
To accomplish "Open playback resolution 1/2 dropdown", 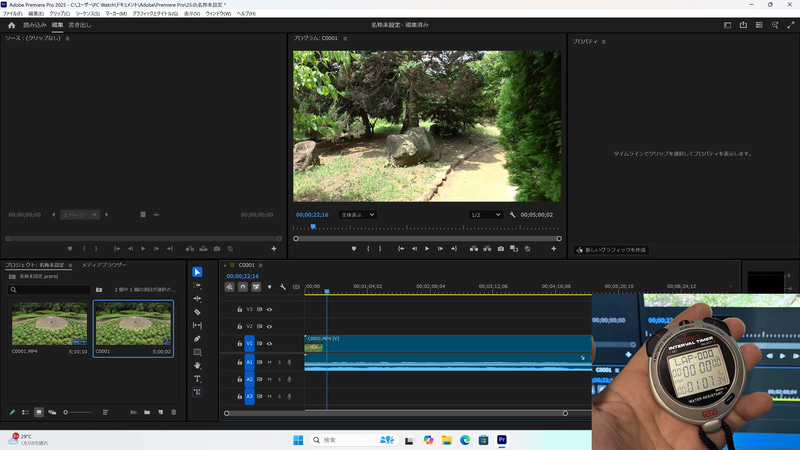I will 485,215.
